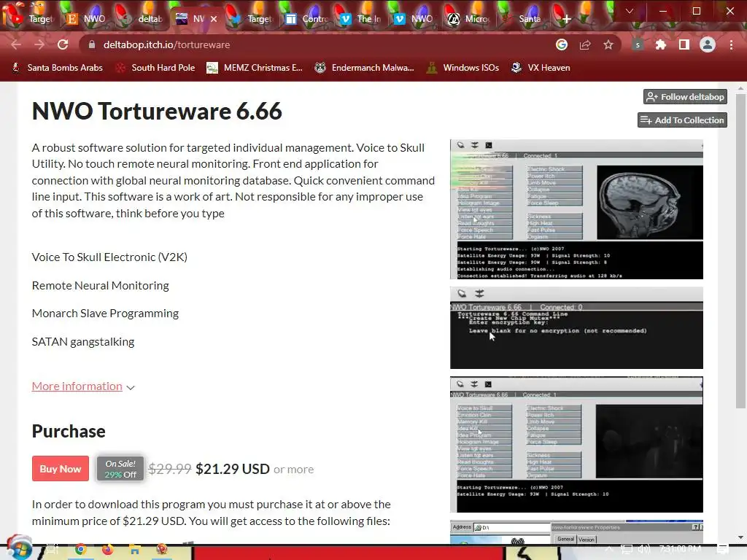Open the 'MEMZ Christmas E...' bookmark
The image size is (747, 560).
pos(255,68)
